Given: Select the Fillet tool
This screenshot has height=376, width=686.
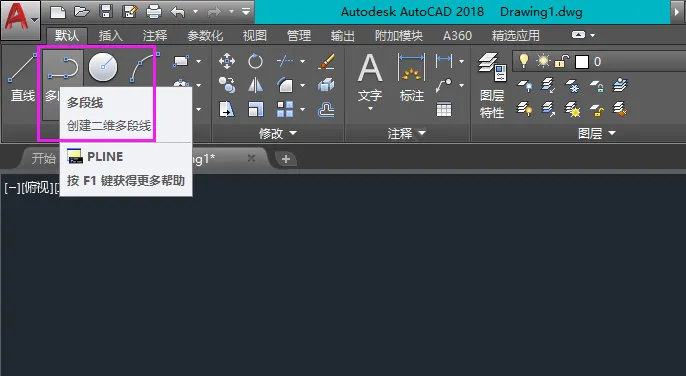Looking at the screenshot, I should point(285,85).
